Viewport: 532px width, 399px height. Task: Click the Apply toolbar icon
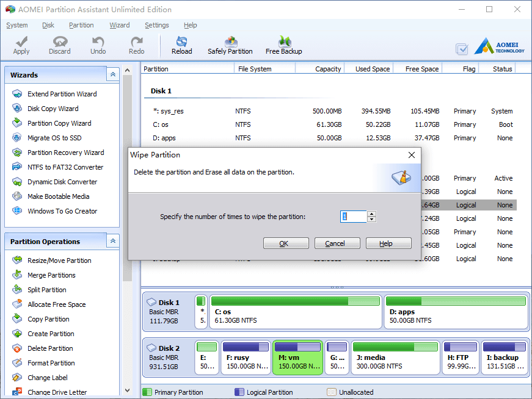coord(21,45)
